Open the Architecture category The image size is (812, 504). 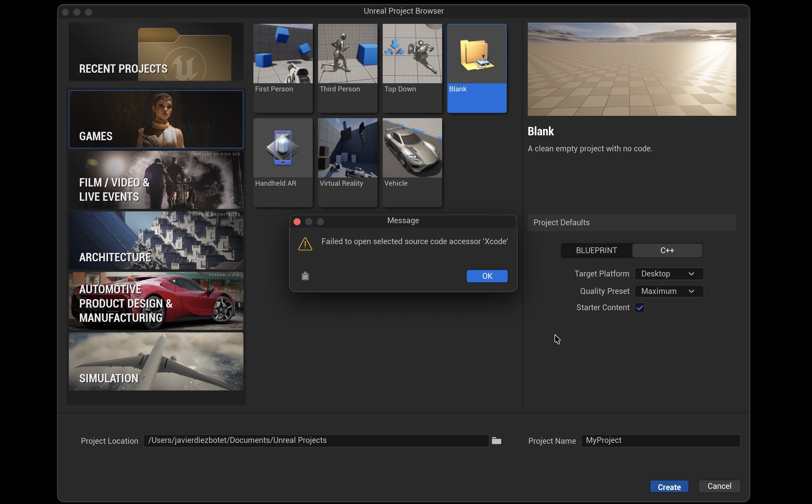(156, 240)
